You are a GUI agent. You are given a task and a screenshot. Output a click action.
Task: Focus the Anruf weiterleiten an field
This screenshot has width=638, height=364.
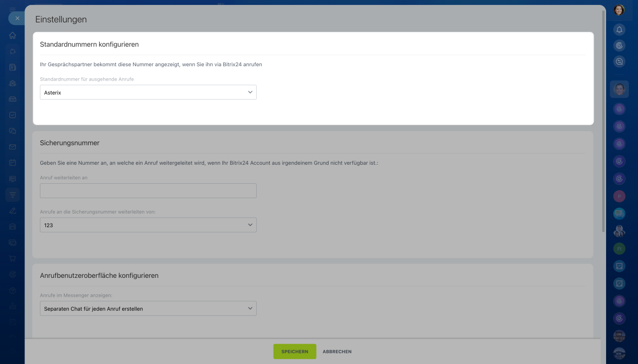[x=148, y=191]
